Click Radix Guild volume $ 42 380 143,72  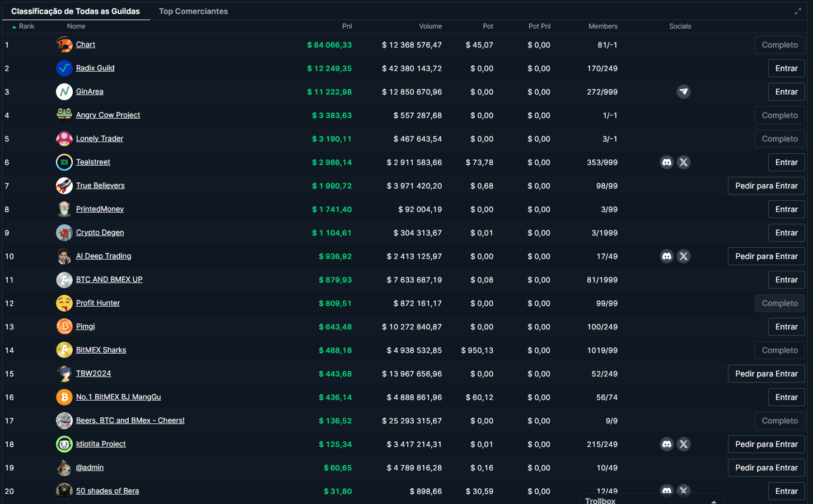(x=412, y=68)
